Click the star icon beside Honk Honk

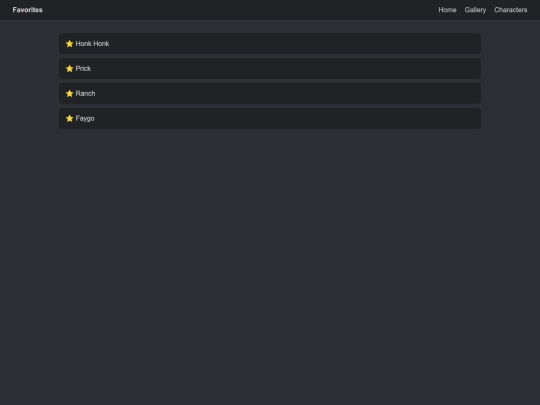pyautogui.click(x=70, y=44)
